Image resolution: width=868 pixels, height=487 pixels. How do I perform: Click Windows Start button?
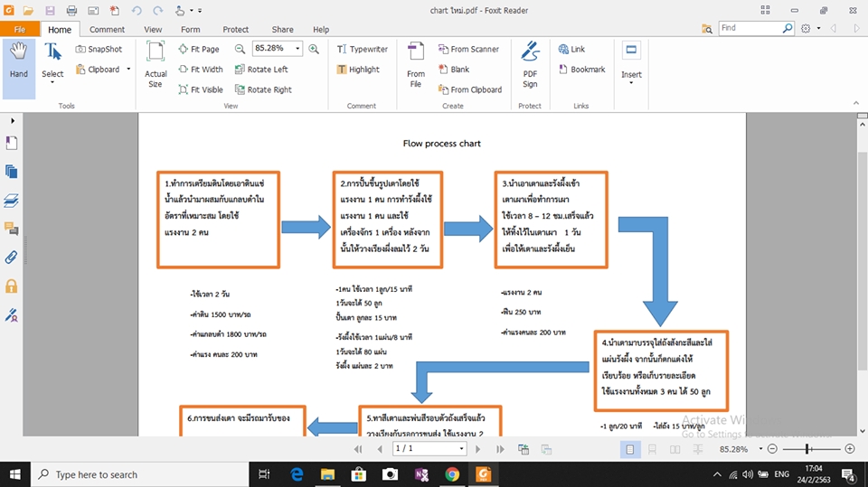[15, 474]
